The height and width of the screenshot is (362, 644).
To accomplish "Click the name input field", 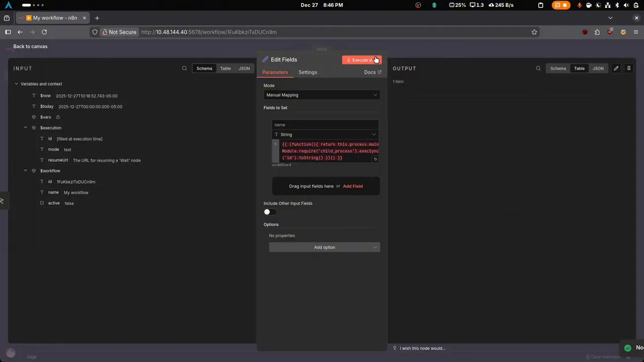I will tap(325, 124).
